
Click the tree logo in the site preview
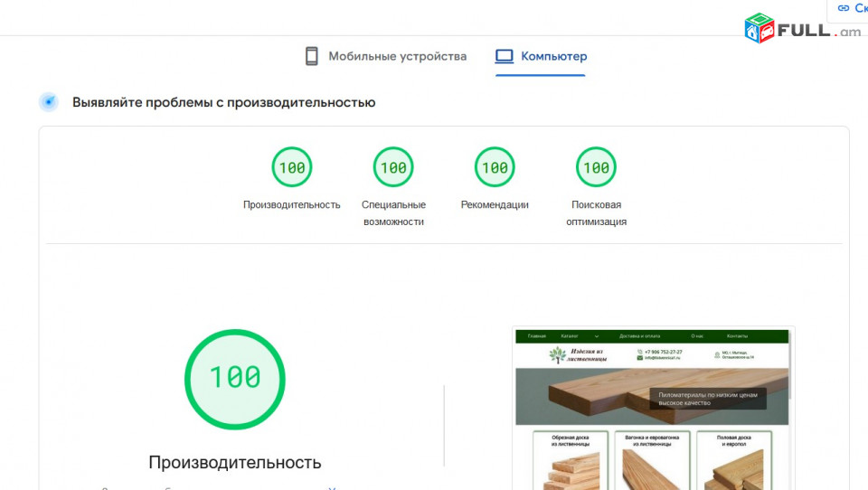pyautogui.click(x=558, y=355)
